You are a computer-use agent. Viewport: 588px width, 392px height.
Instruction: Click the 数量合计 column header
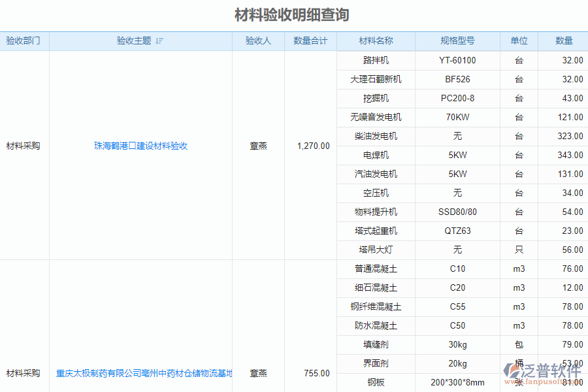point(310,41)
